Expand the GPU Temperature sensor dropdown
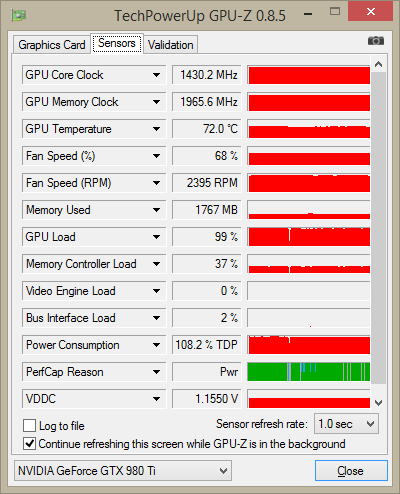The width and height of the screenshot is (400, 494). coord(94,129)
